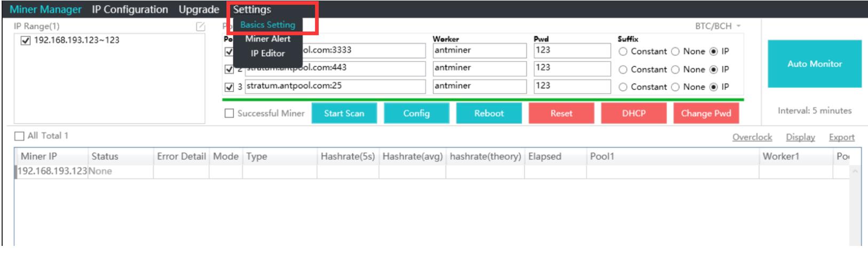Viewport: 868px width, 255px height.
Task: Open the BTC/BCH coin dropdown
Action: pos(717,26)
